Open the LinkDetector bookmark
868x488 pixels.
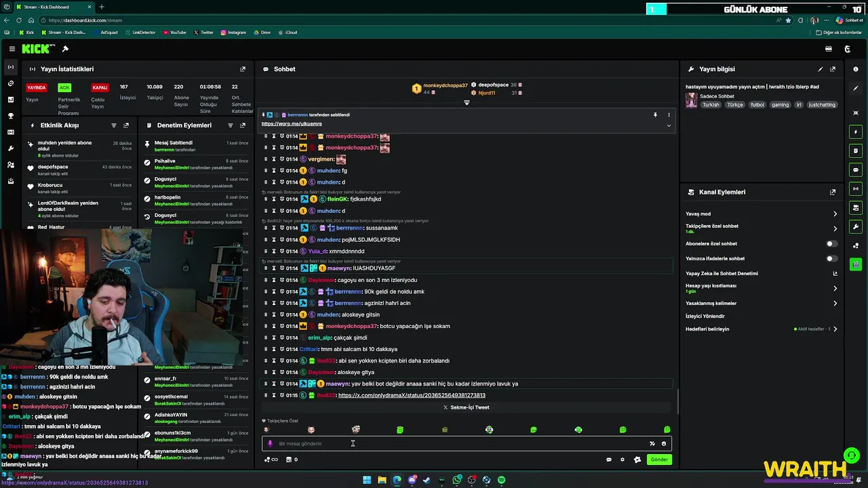point(140,33)
